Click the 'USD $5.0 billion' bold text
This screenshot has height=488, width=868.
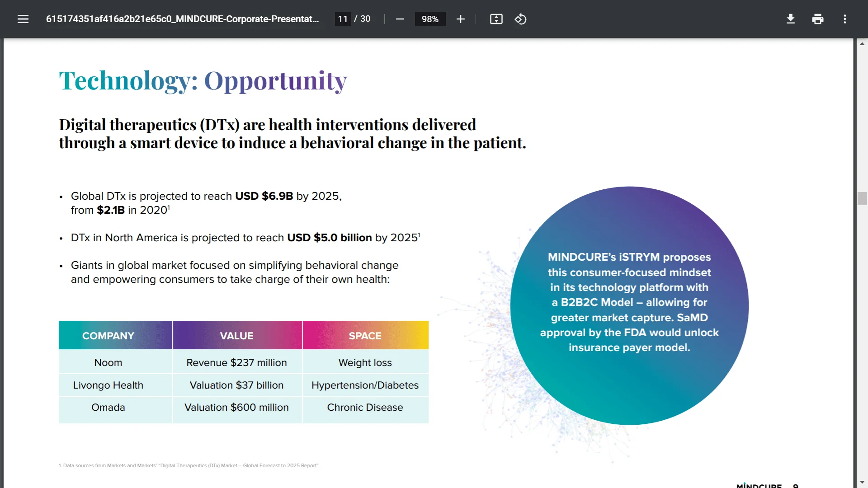[x=330, y=238]
